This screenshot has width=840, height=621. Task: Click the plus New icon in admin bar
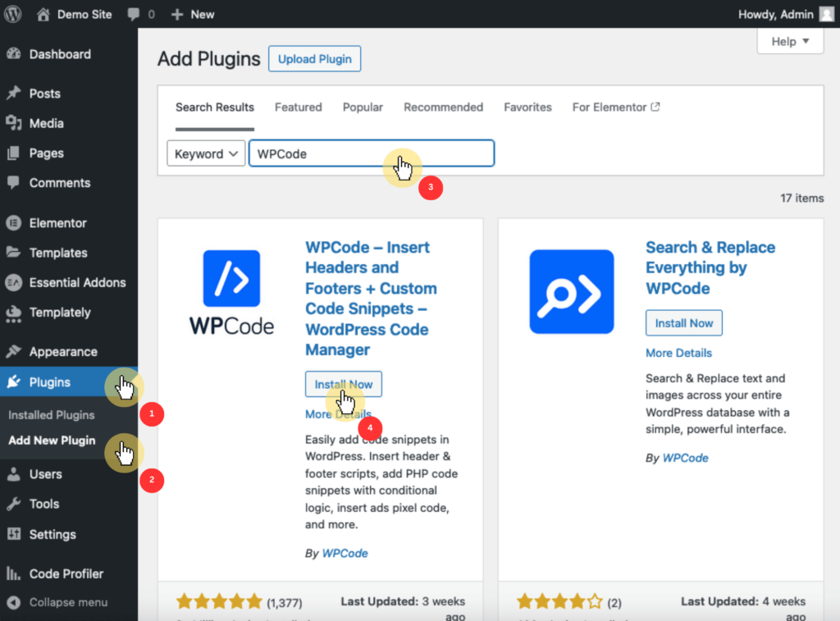tap(177, 15)
